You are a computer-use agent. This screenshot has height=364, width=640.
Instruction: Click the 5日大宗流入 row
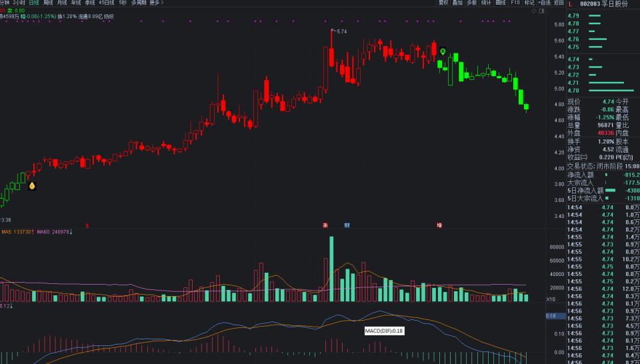coord(603,198)
